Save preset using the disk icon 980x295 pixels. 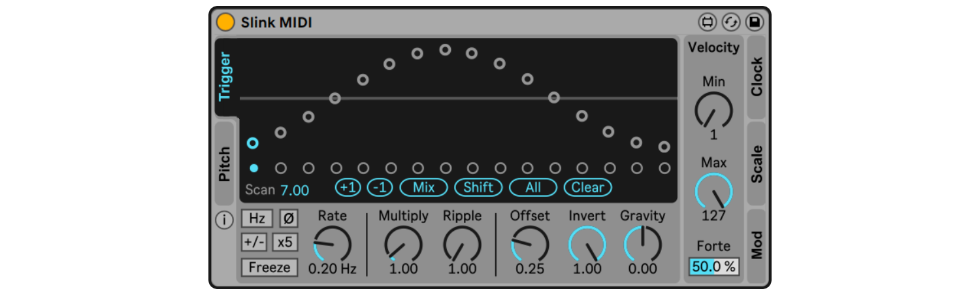pos(755,22)
